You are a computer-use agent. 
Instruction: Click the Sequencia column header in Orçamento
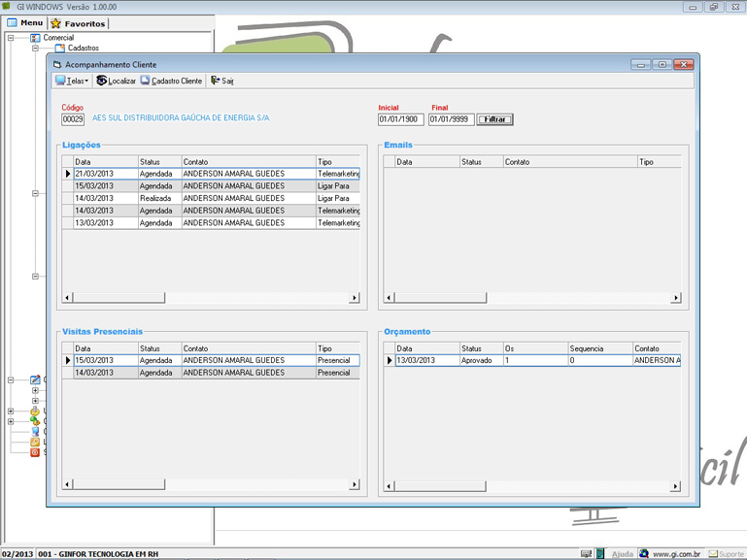[x=600, y=348]
